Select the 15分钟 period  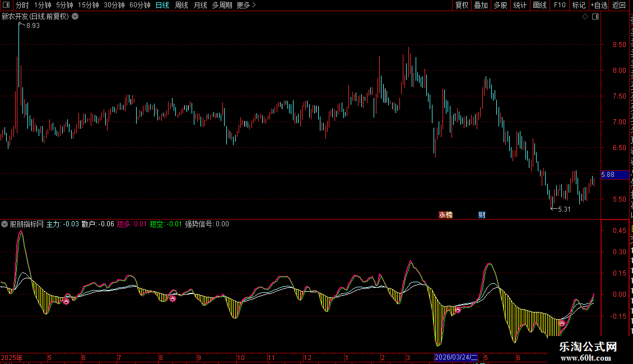tap(89, 5)
